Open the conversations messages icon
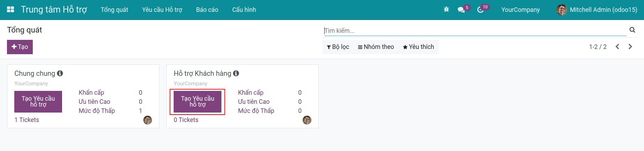This screenshot has width=644, height=151. click(x=461, y=10)
